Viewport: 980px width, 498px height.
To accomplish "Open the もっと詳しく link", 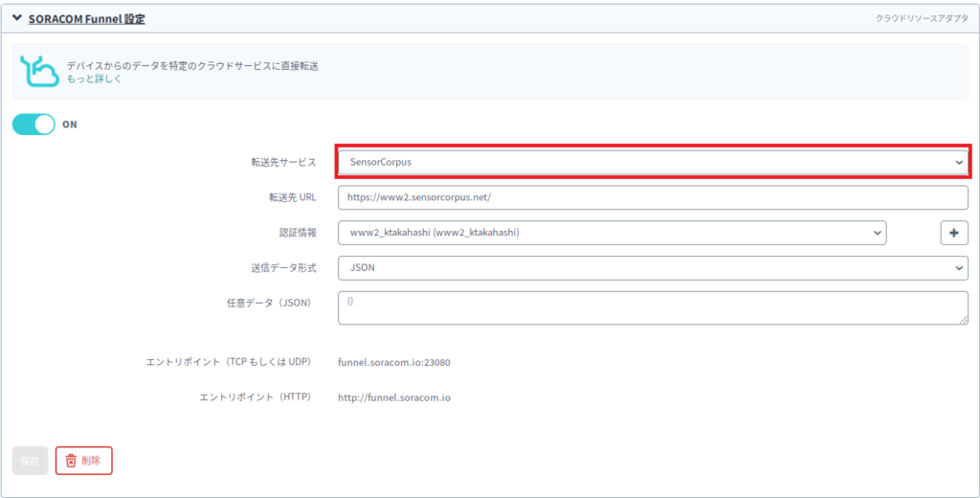I will coord(94,79).
